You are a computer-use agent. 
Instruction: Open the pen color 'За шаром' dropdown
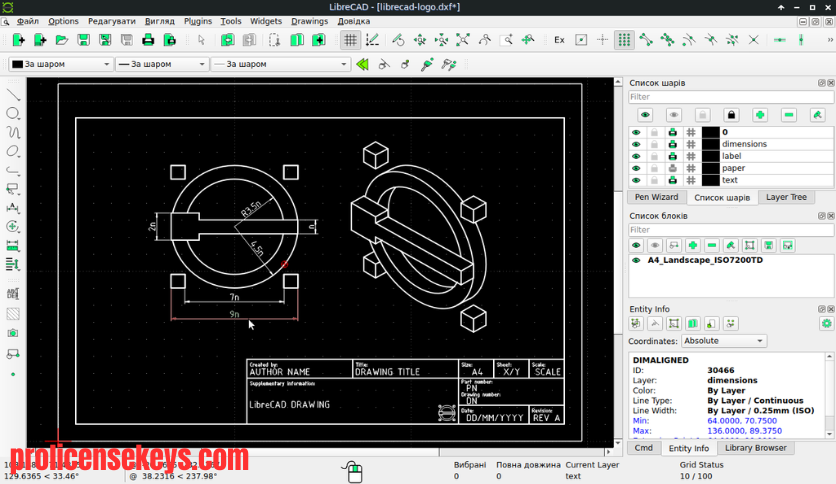tap(61, 64)
